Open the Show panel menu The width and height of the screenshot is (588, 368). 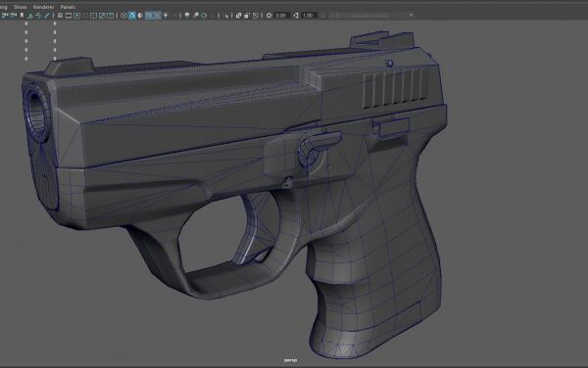point(20,7)
